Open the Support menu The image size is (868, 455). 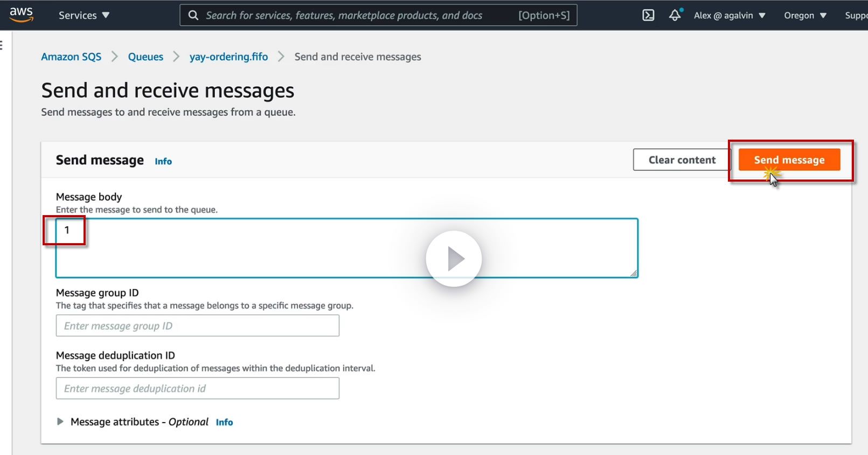(x=856, y=15)
